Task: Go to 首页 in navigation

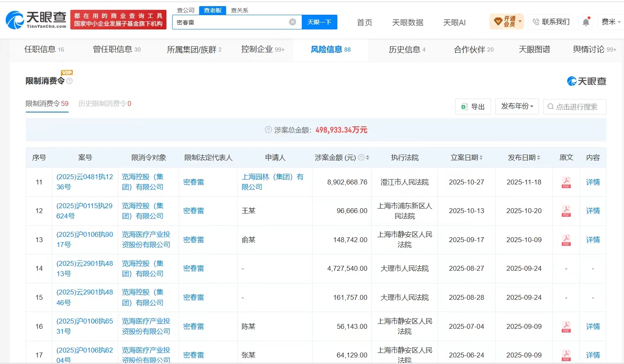Action: coord(365,22)
